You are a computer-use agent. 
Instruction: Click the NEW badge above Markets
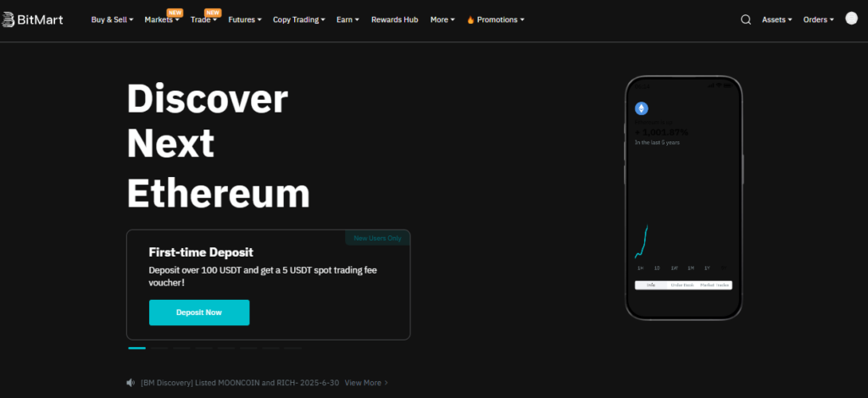coord(175,12)
